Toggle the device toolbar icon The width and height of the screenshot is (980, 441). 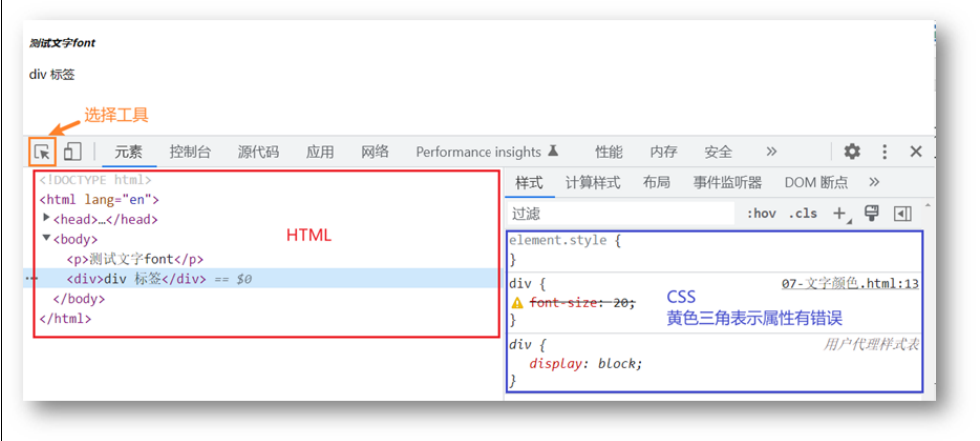pyautogui.click(x=73, y=151)
